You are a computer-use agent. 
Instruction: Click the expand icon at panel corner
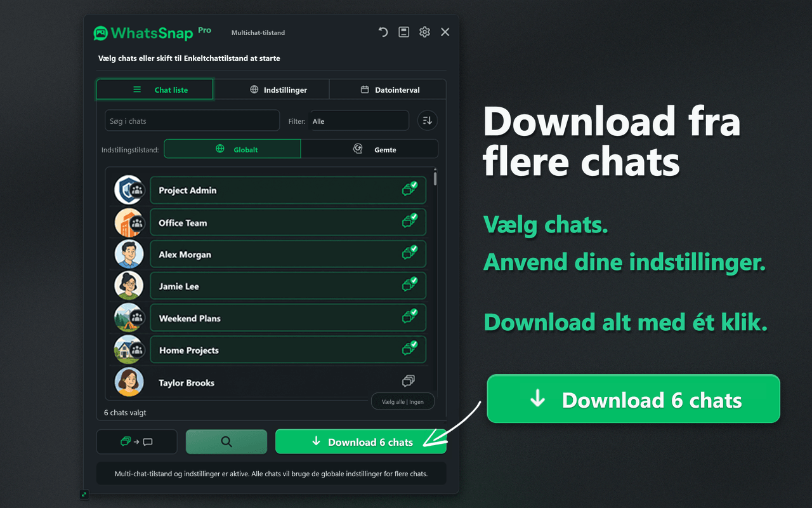pyautogui.click(x=84, y=494)
